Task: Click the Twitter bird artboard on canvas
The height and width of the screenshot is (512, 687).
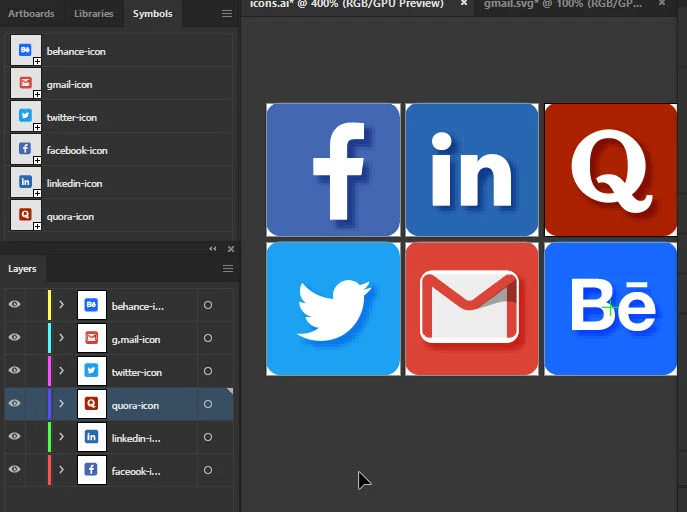Action: click(333, 309)
